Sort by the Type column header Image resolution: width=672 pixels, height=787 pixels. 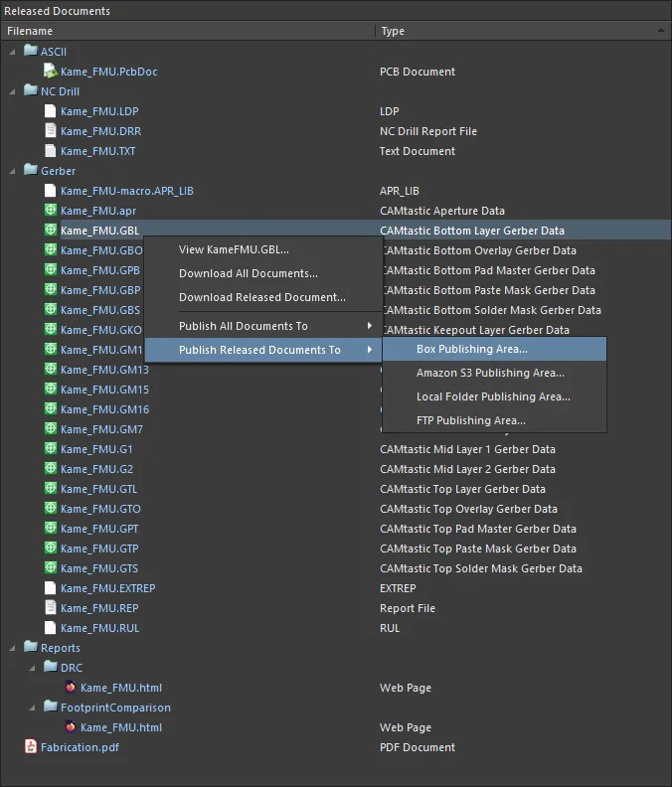click(393, 31)
